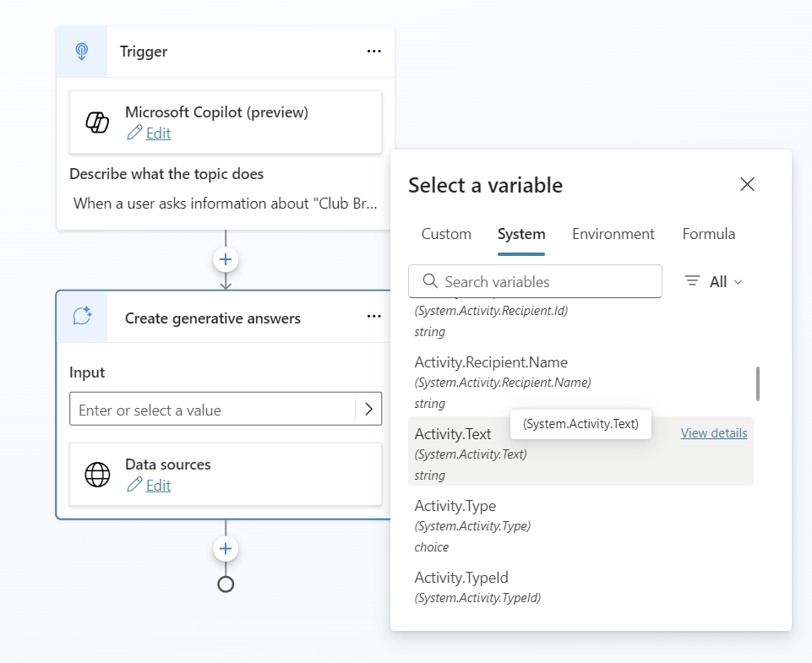Open View details for Activity.Text
812x663 pixels.
click(713, 433)
